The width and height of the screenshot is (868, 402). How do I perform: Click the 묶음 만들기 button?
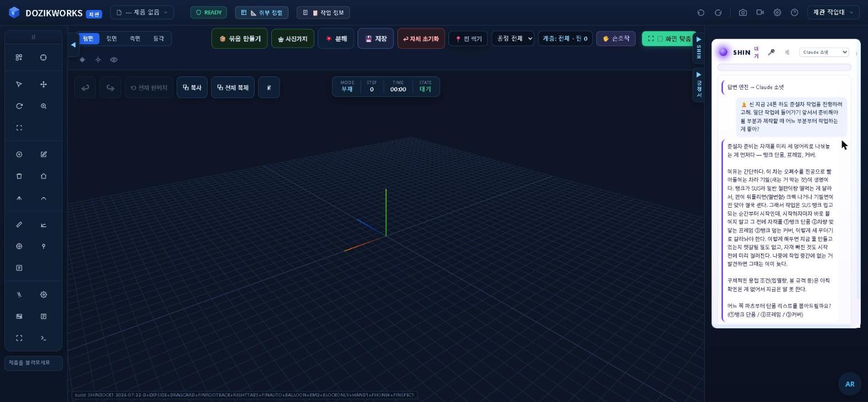pyautogui.click(x=240, y=39)
